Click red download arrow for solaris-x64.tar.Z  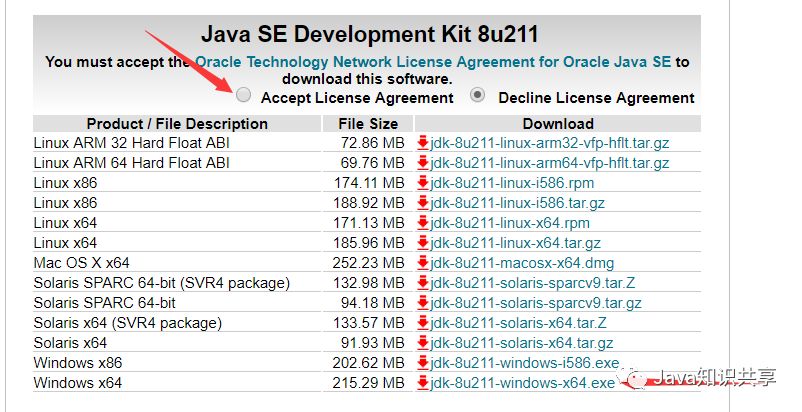point(422,322)
